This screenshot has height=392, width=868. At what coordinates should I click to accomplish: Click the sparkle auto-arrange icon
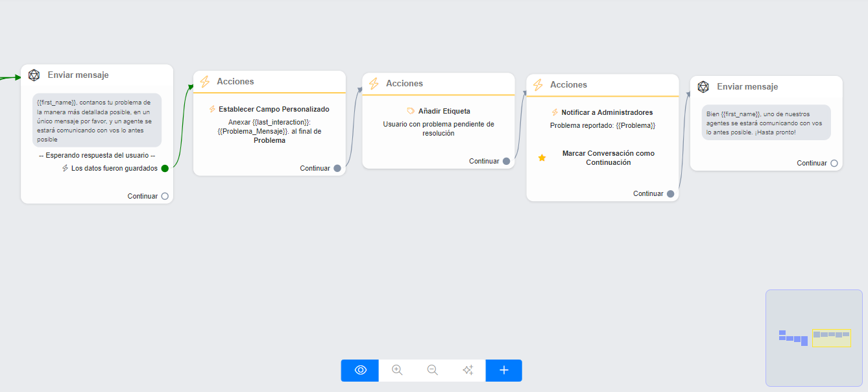[468, 370]
